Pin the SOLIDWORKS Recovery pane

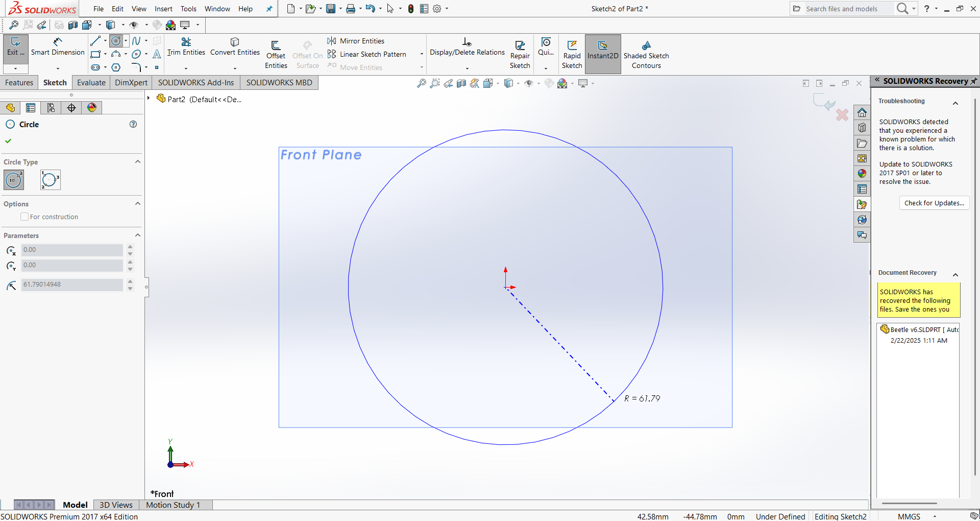tap(974, 81)
